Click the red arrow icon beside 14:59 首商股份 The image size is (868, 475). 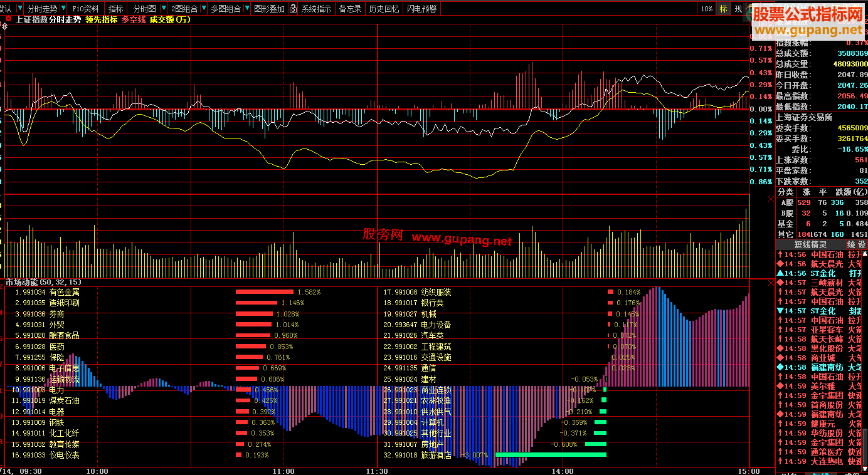click(780, 405)
